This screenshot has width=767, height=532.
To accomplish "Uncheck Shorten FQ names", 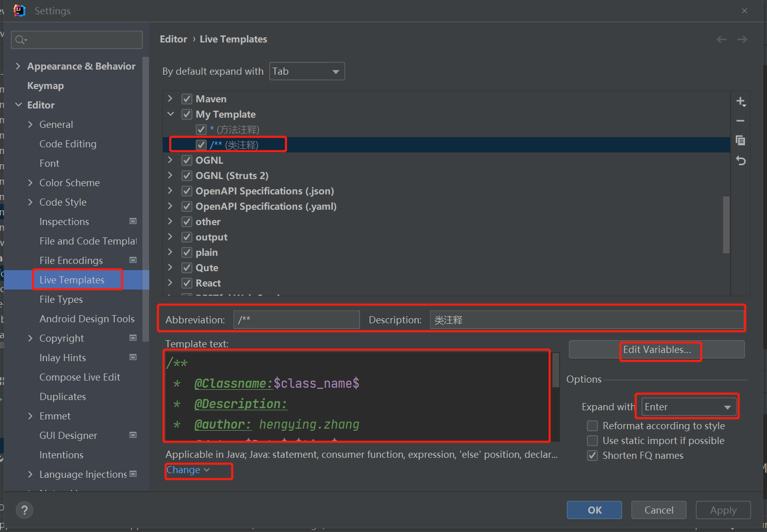I will pyautogui.click(x=592, y=455).
